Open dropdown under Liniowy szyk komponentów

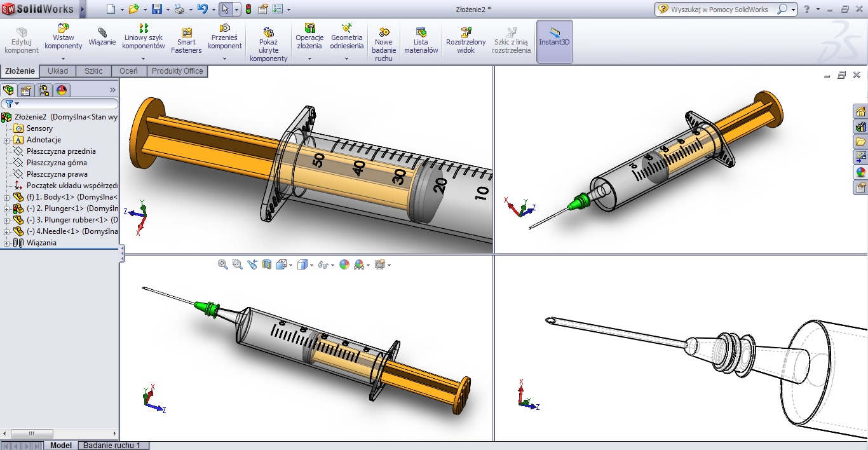pos(144,58)
